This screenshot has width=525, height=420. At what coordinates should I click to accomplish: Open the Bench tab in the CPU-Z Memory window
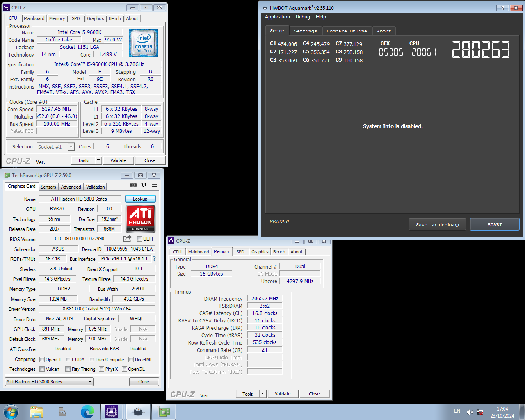(x=279, y=252)
